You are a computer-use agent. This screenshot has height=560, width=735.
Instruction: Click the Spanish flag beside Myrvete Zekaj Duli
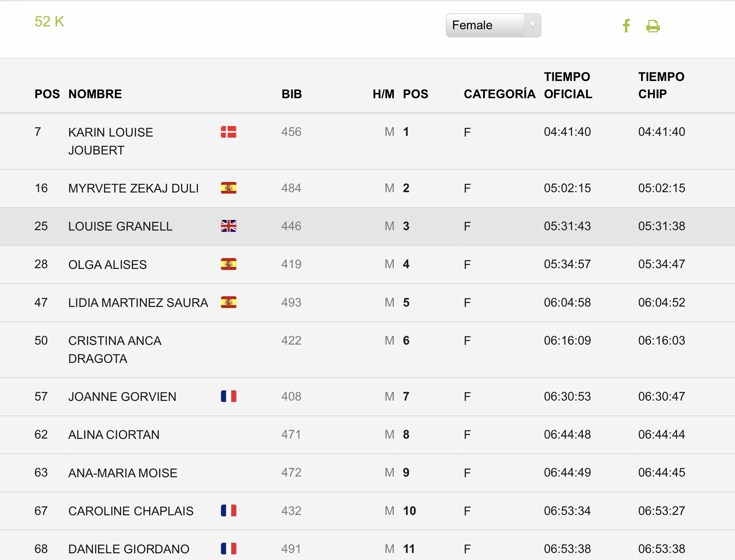[229, 188]
